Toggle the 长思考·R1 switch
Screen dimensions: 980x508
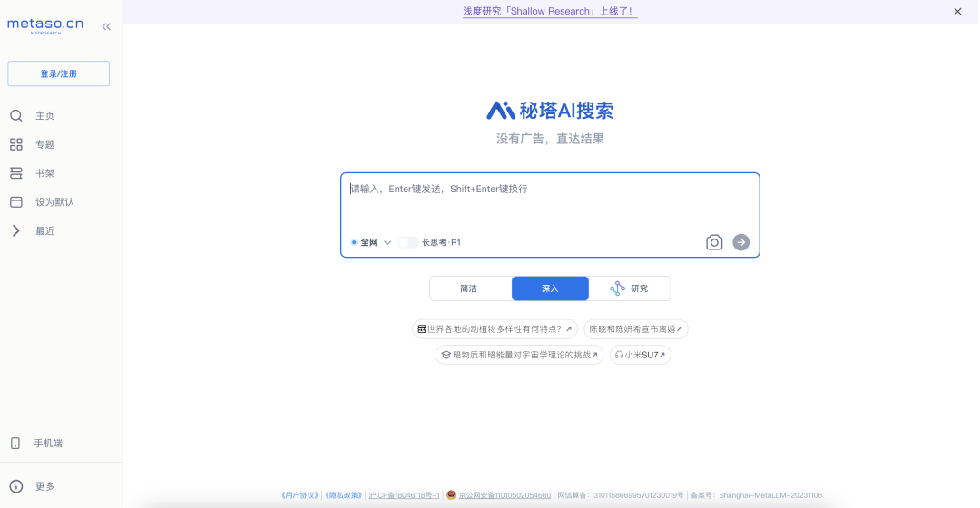point(408,242)
